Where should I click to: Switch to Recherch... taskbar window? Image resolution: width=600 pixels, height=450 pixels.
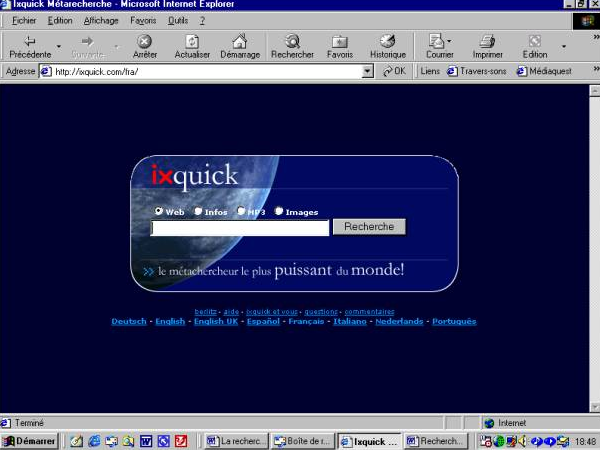(436, 441)
